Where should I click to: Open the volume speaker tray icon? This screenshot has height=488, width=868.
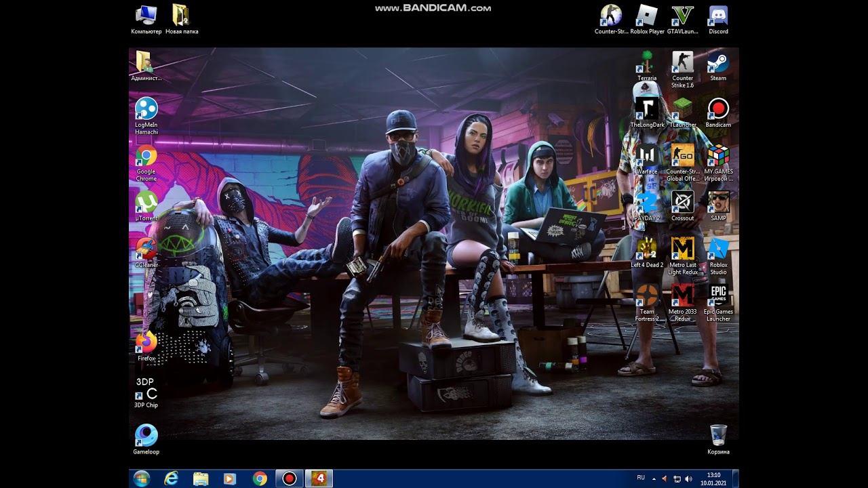click(x=688, y=479)
